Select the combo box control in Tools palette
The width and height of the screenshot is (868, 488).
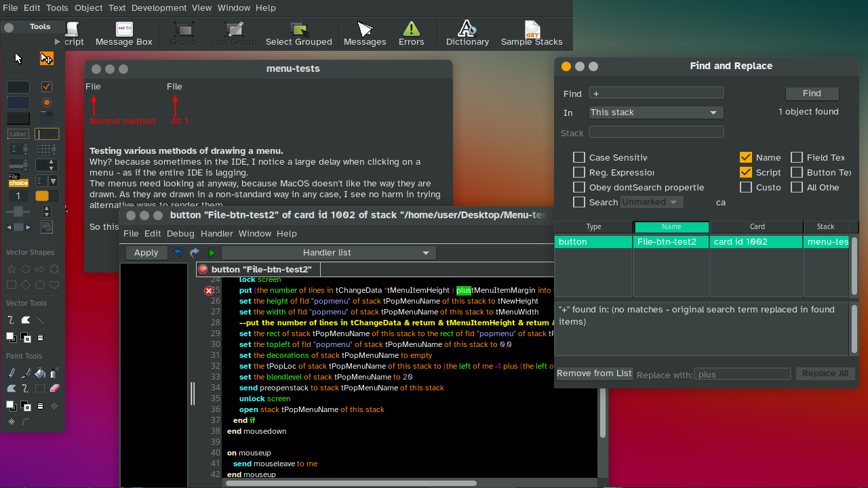click(x=47, y=181)
